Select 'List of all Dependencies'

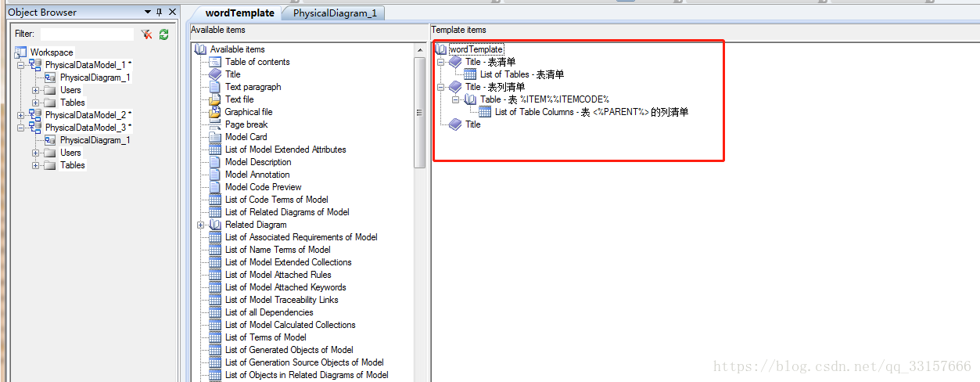(x=269, y=312)
